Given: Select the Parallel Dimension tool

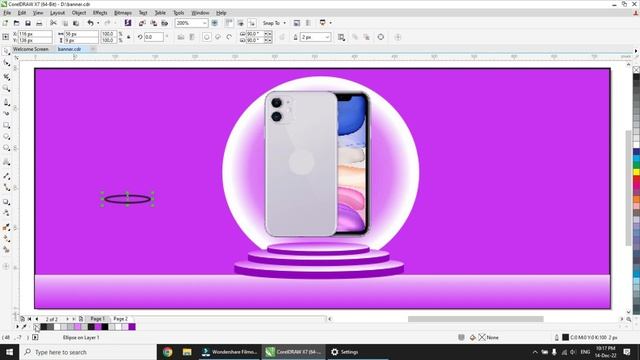Looking at the screenshot, I should pos(6,176).
